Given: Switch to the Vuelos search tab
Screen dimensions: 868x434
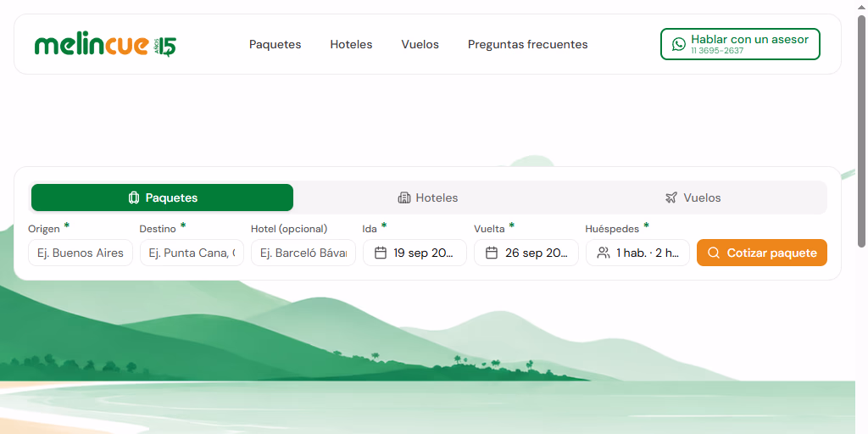Looking at the screenshot, I should click(693, 198).
